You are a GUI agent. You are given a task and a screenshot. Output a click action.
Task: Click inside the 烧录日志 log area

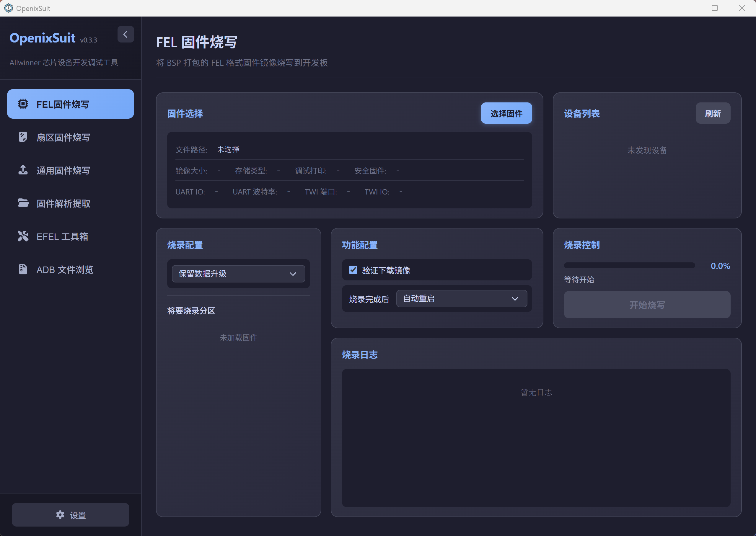point(536,438)
